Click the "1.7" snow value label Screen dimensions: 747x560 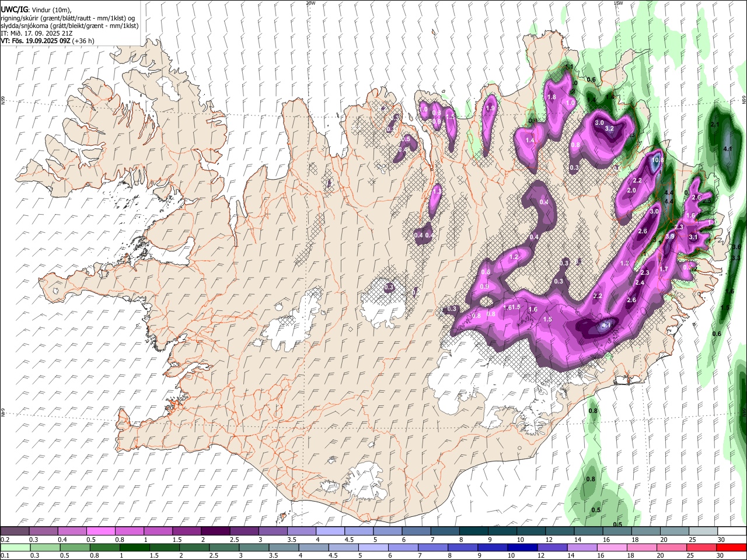(x=664, y=269)
